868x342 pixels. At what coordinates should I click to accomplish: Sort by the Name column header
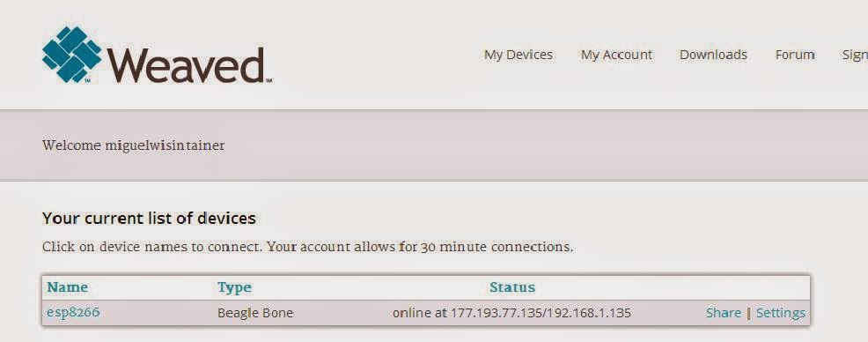[67, 287]
